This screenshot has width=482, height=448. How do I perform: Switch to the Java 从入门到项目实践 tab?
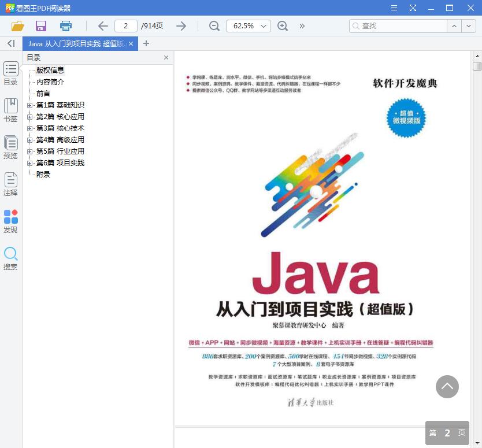pos(76,44)
